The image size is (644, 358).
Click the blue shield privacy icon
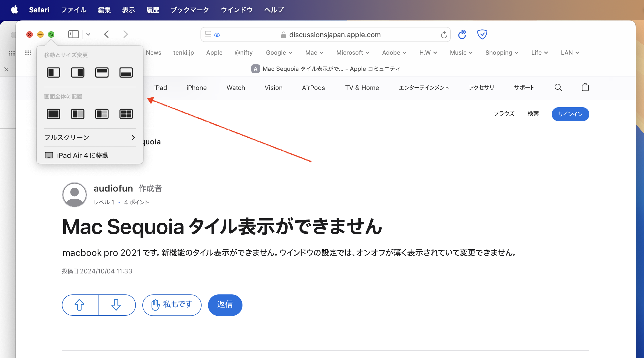tap(482, 34)
